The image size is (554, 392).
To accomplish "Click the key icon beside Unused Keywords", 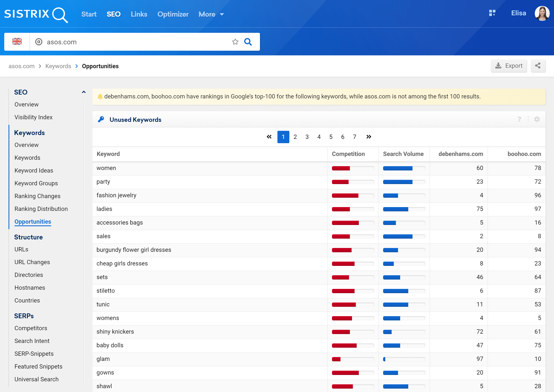I will (101, 119).
